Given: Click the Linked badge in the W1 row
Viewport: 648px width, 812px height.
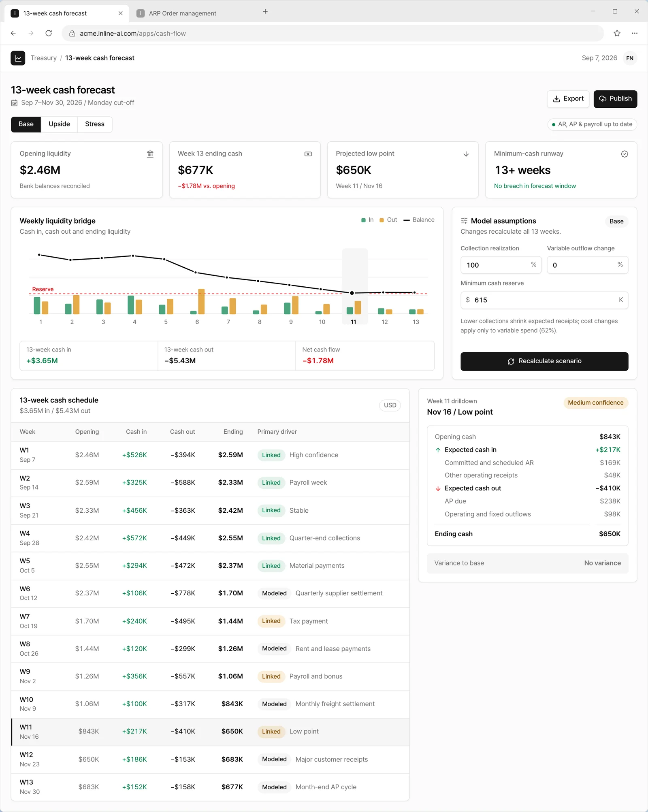Looking at the screenshot, I should 271,455.
